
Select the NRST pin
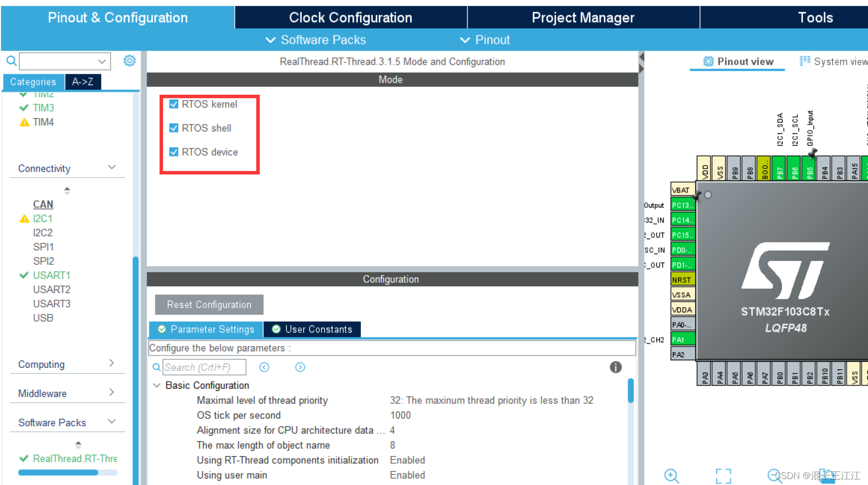point(683,280)
